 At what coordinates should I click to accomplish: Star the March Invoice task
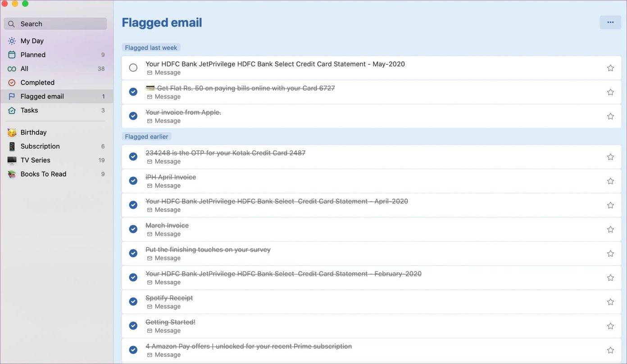(610, 229)
